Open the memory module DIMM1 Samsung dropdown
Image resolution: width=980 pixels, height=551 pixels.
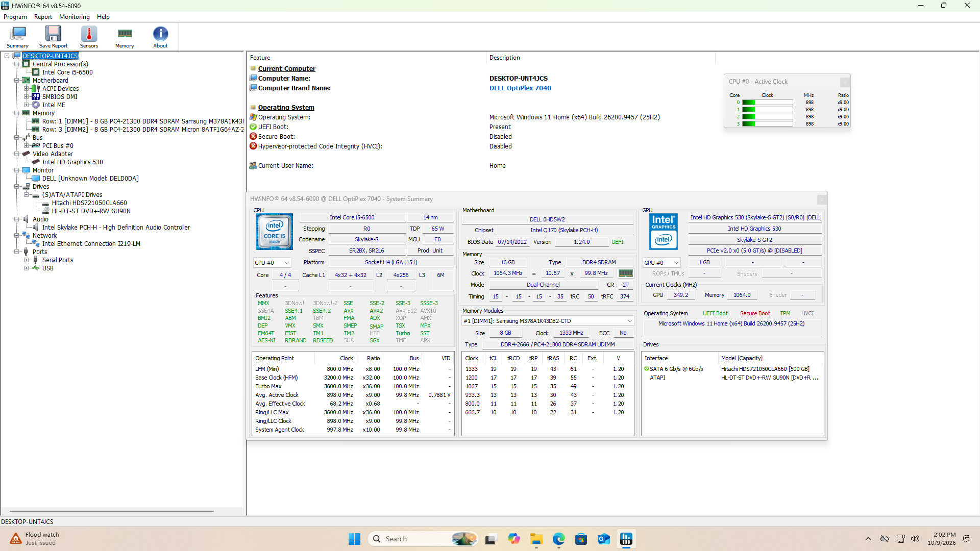tap(548, 321)
